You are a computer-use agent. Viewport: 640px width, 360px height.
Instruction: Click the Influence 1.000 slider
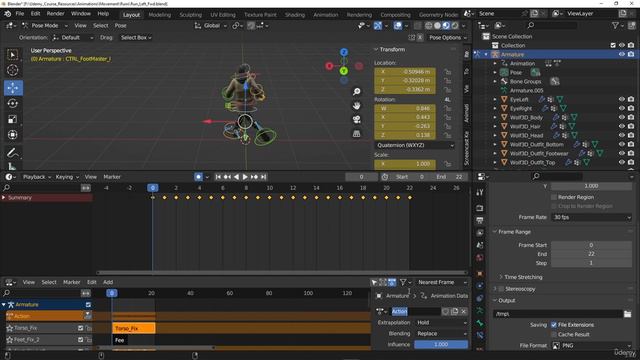[x=441, y=344]
